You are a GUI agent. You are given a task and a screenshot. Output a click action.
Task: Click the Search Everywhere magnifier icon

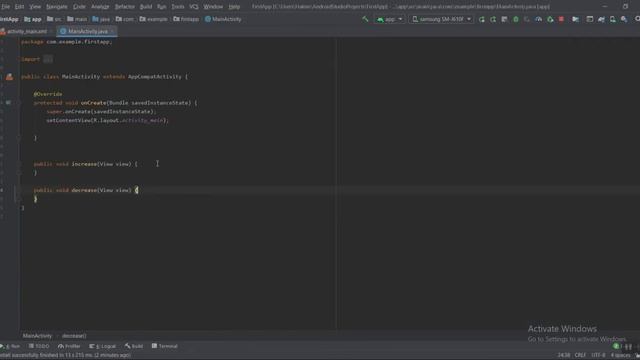point(637,19)
